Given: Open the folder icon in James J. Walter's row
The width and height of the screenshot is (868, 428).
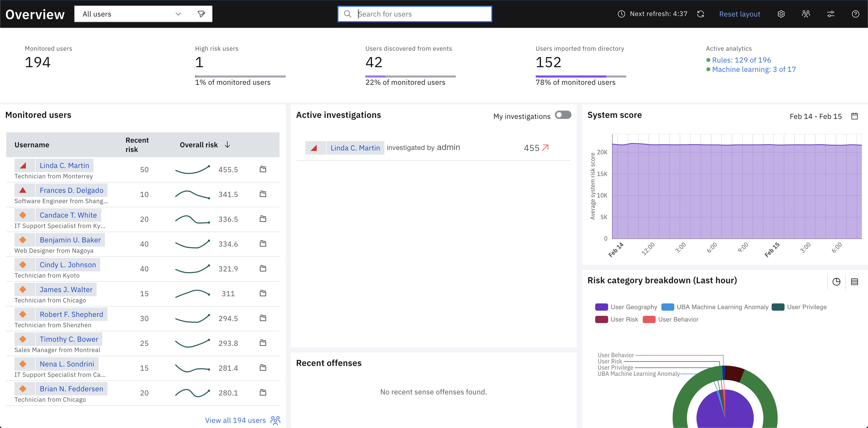Looking at the screenshot, I should pyautogui.click(x=263, y=293).
